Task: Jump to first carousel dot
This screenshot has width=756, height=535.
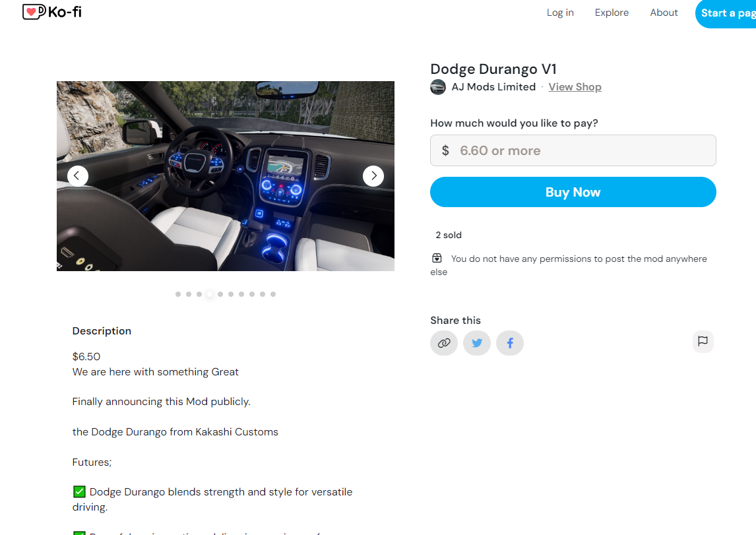Action: (178, 294)
